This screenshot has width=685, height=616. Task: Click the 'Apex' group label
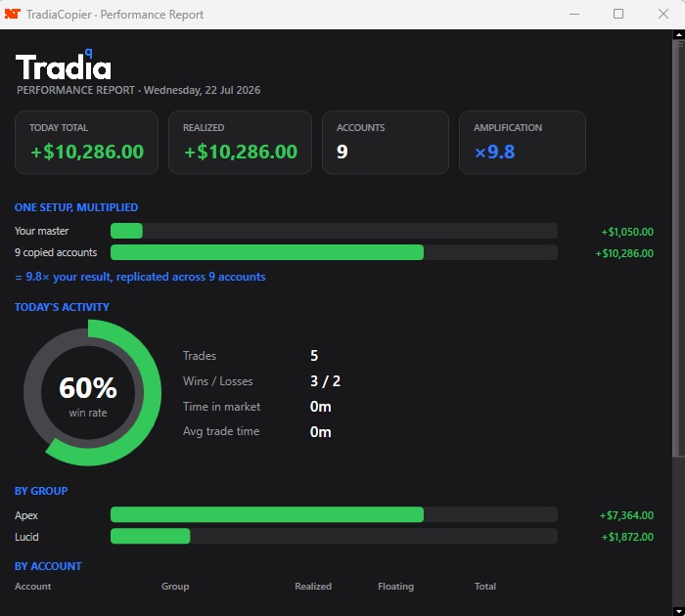pyautogui.click(x=26, y=515)
